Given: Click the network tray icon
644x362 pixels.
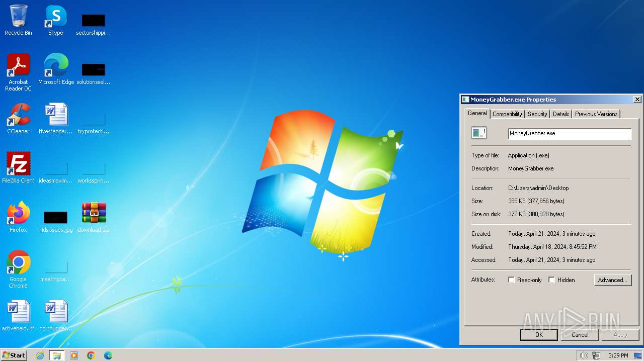Looking at the screenshot, I should [596, 355].
